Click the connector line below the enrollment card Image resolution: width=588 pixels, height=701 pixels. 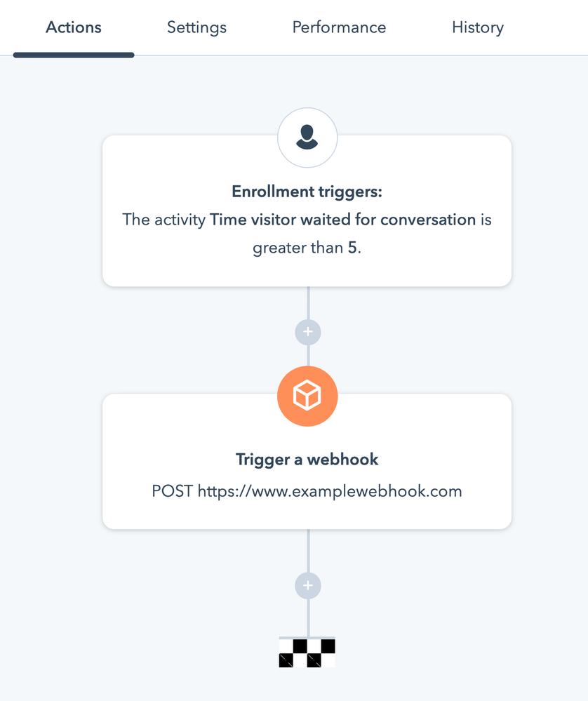coord(308,302)
